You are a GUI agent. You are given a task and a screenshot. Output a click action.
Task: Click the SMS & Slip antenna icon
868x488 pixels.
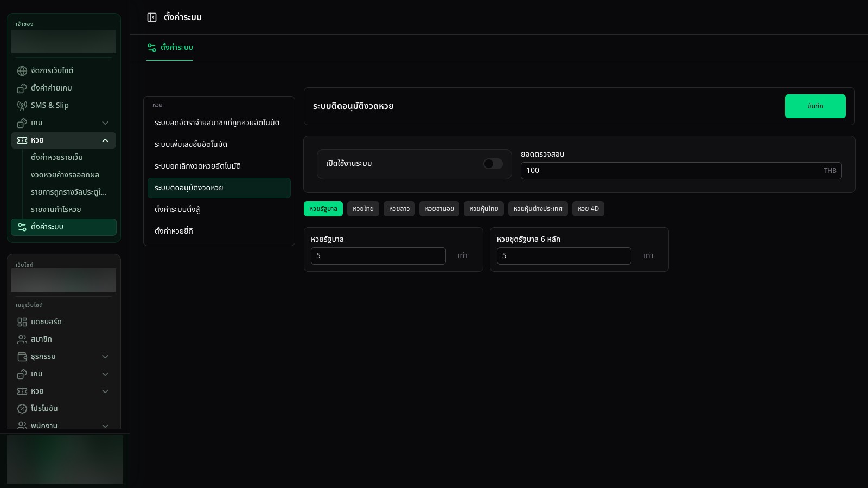(x=22, y=106)
